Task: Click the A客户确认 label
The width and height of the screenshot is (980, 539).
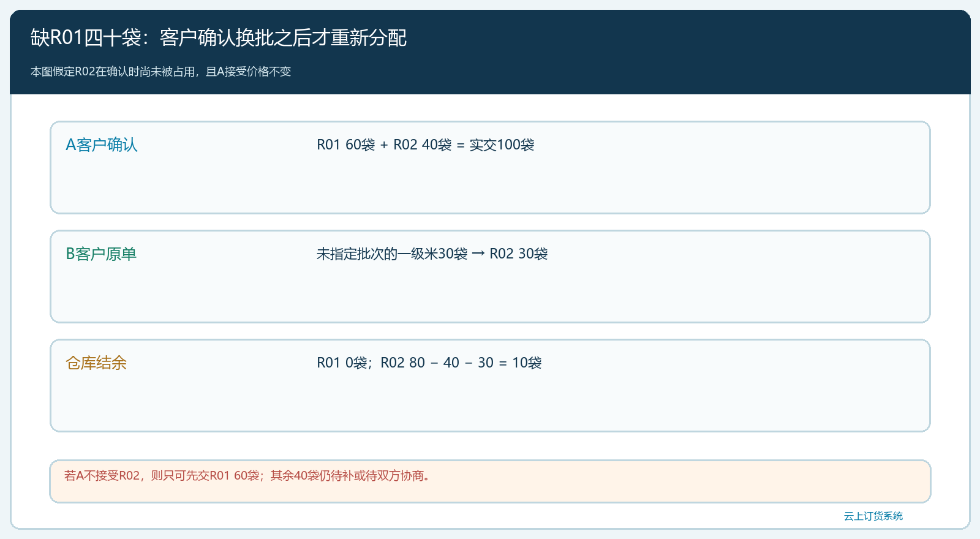Action: coord(102,145)
